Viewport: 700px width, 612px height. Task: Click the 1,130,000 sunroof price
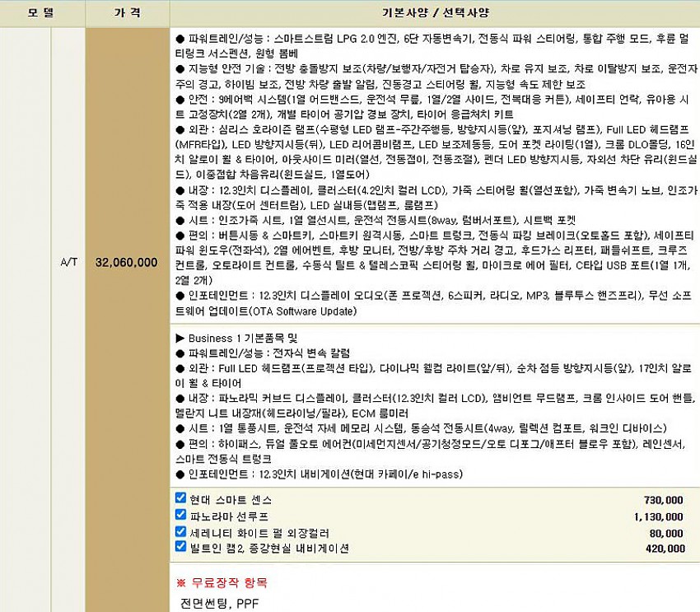tap(659, 516)
